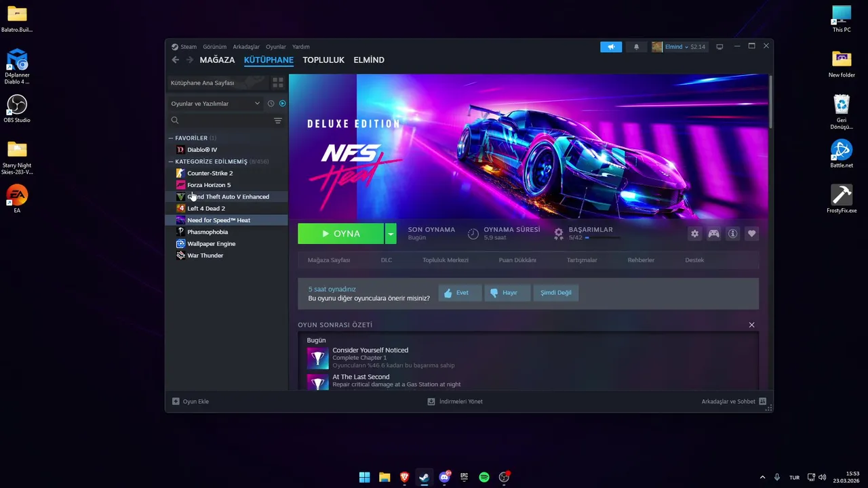
Task: Open the Görünüm menu
Action: click(x=215, y=47)
